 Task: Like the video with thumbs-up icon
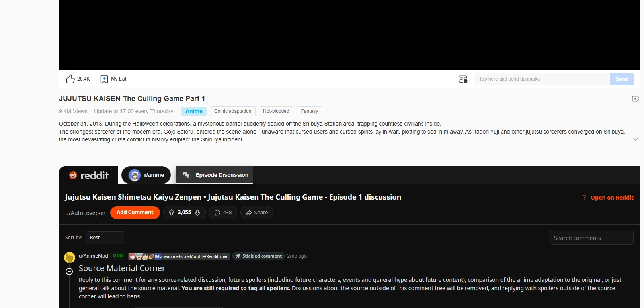pos(70,79)
